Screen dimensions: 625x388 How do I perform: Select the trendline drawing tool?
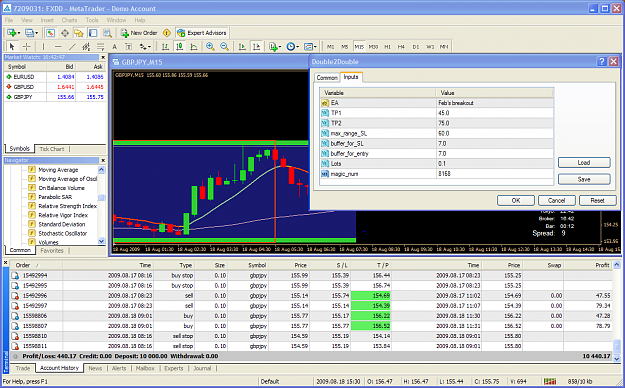pyautogui.click(x=72, y=47)
